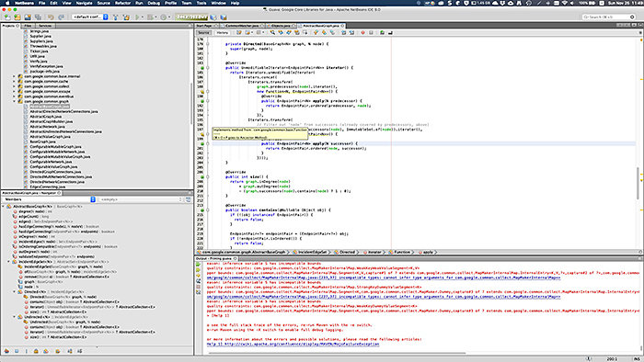Click the Output panel horizontal scrollbar
This screenshot has height=362, width=644.
pyautogui.click(x=337, y=353)
